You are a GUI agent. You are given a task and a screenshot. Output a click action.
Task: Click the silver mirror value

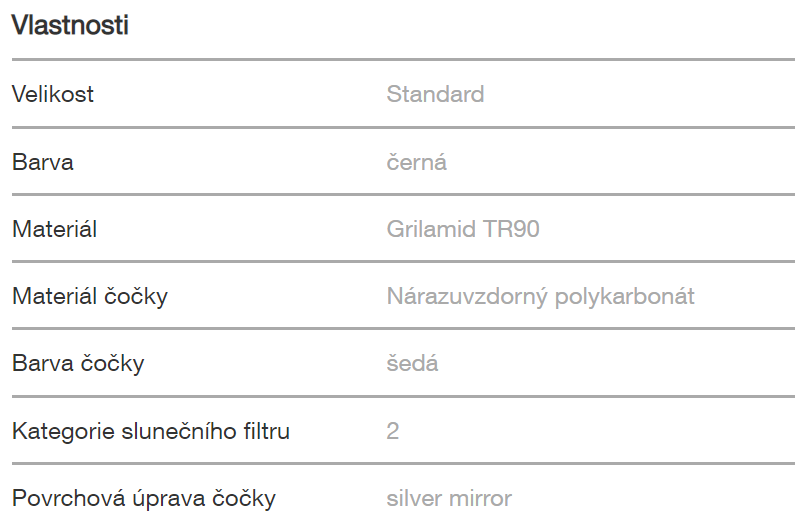click(x=449, y=499)
